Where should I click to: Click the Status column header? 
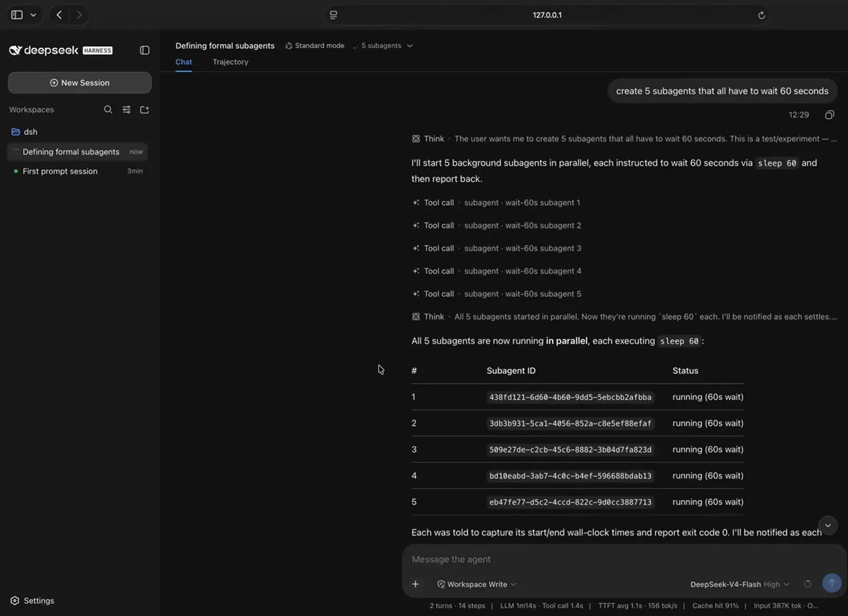pos(685,371)
